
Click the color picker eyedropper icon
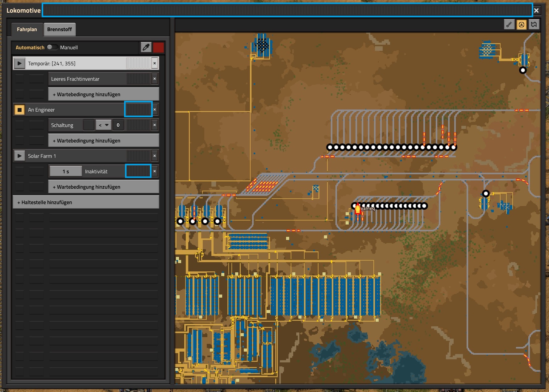tap(146, 47)
